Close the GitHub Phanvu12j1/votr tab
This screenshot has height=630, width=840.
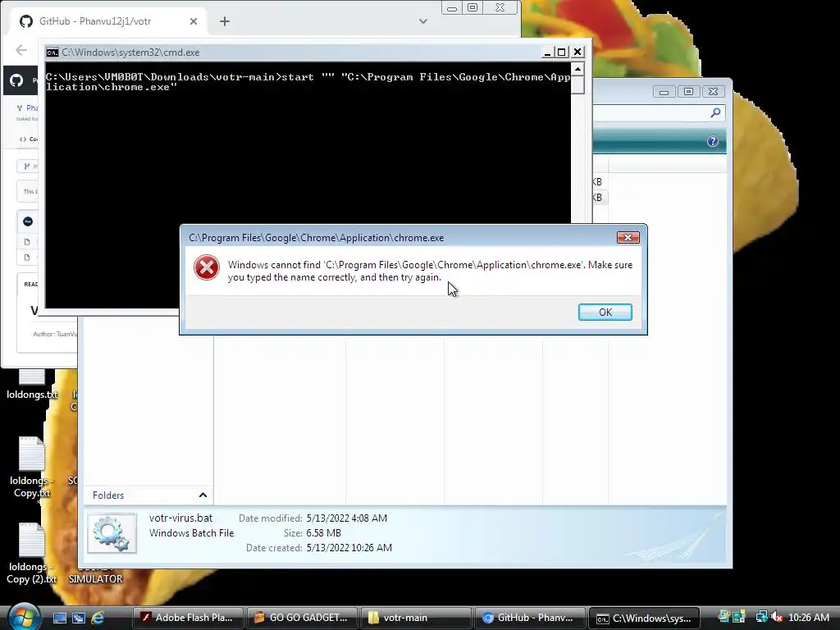(x=194, y=21)
